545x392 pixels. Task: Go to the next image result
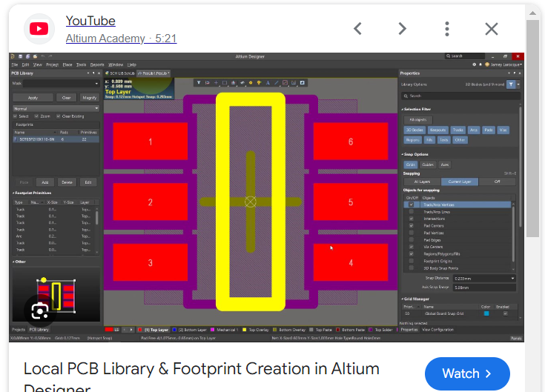(x=402, y=29)
